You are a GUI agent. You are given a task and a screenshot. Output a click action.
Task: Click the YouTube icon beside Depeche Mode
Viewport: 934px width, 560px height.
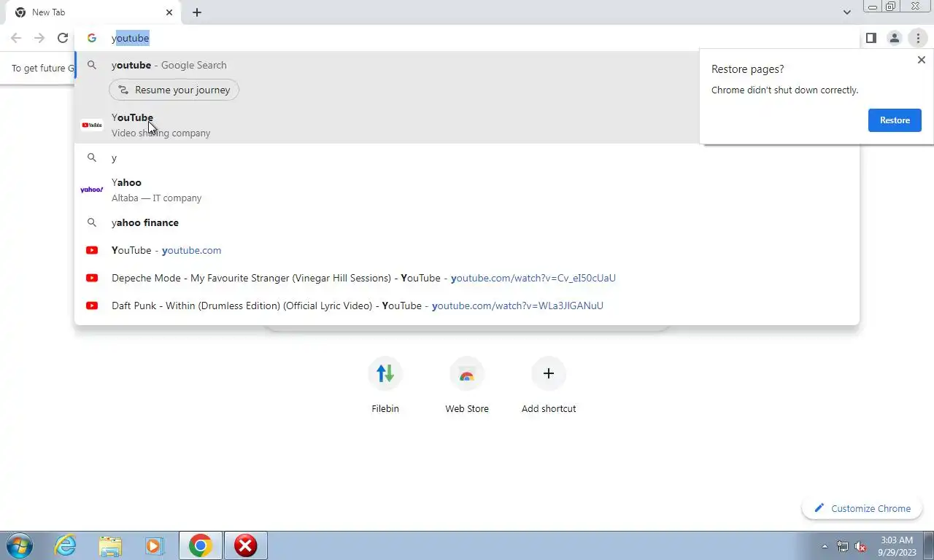tap(92, 278)
